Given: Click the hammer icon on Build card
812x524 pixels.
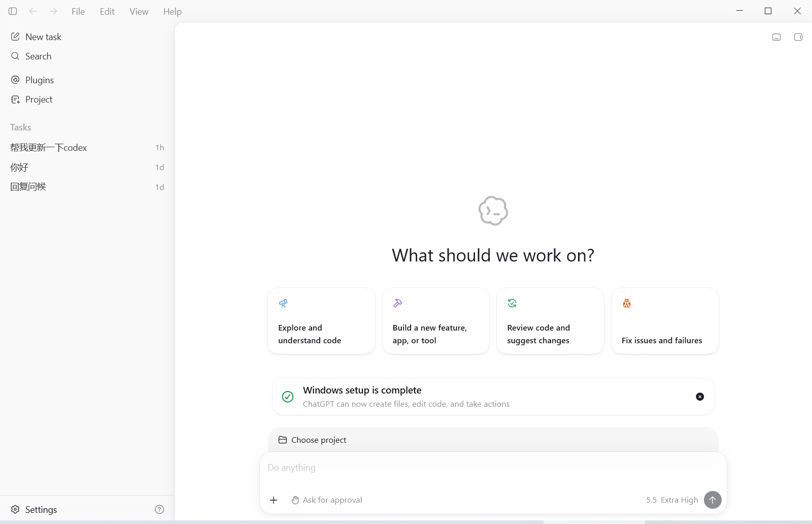Looking at the screenshot, I should pyautogui.click(x=398, y=303).
